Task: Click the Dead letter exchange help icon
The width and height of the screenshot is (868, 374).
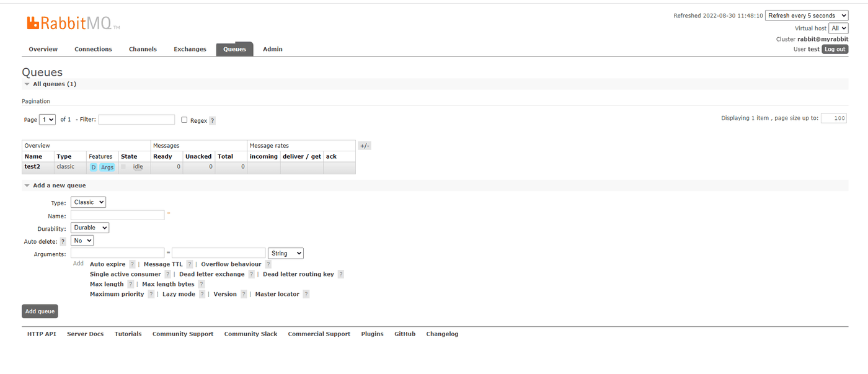Action: pyautogui.click(x=251, y=274)
